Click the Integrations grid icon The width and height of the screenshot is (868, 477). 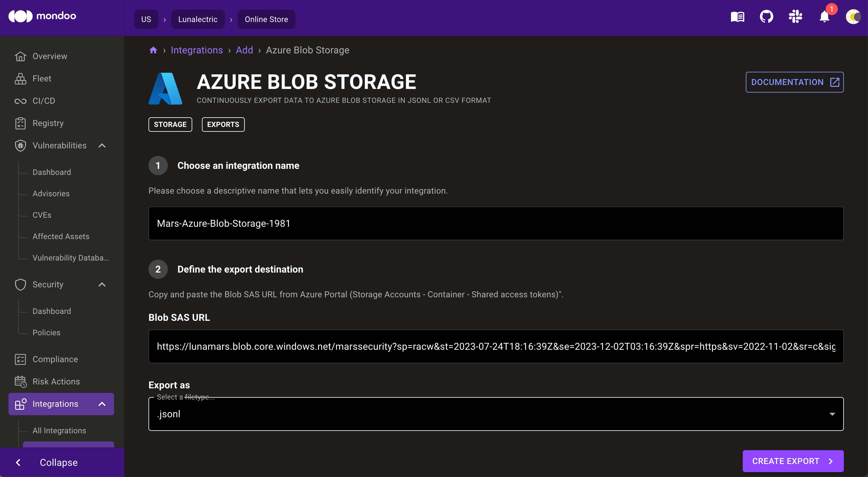click(21, 403)
